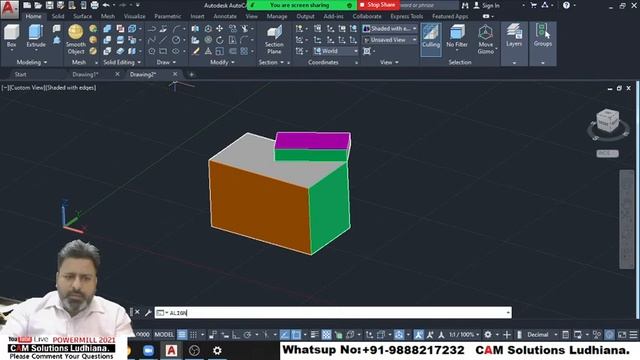Screen dimensions: 640x360
Task: Select the Extrude tool
Action: pyautogui.click(x=36, y=36)
